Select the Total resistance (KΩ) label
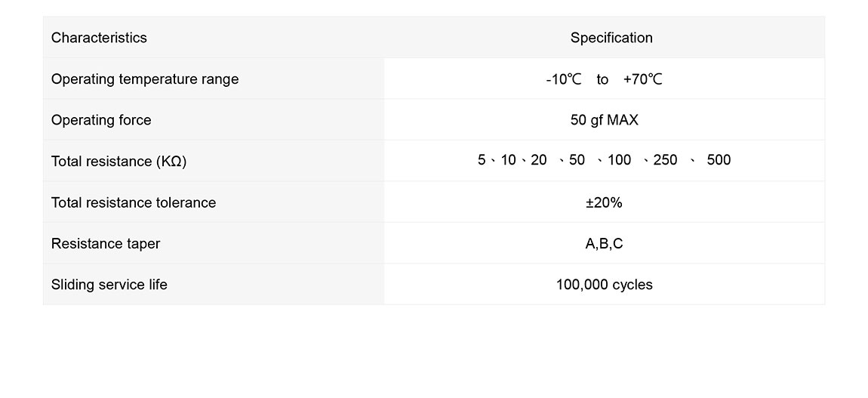This screenshot has width=868, height=398. pyautogui.click(x=119, y=162)
